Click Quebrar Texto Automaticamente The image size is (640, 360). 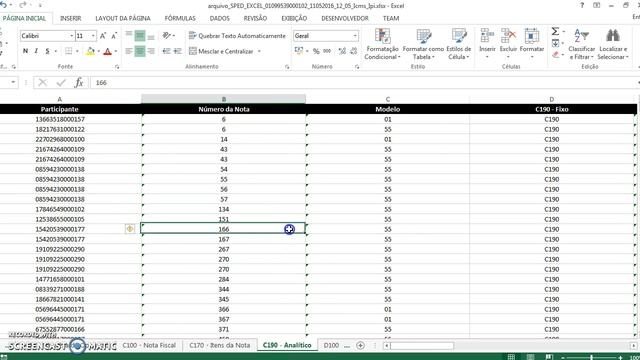click(237, 36)
